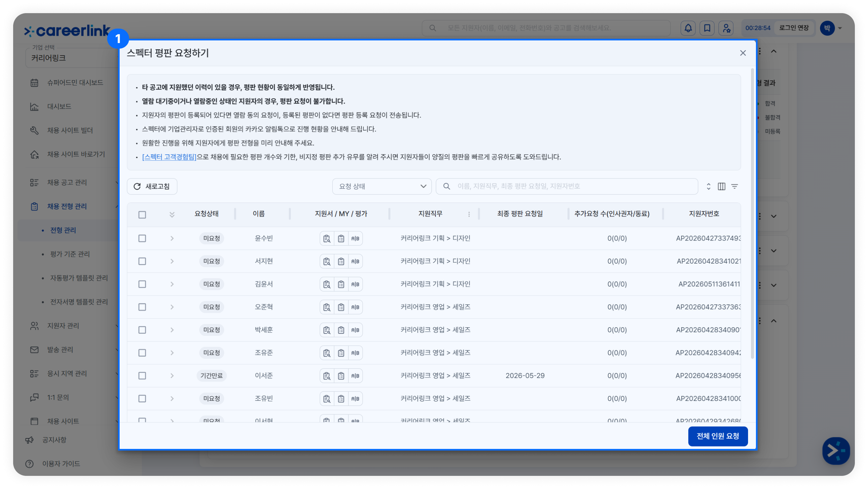Close the 스펙터 평판 요청하기 dialog

743,53
